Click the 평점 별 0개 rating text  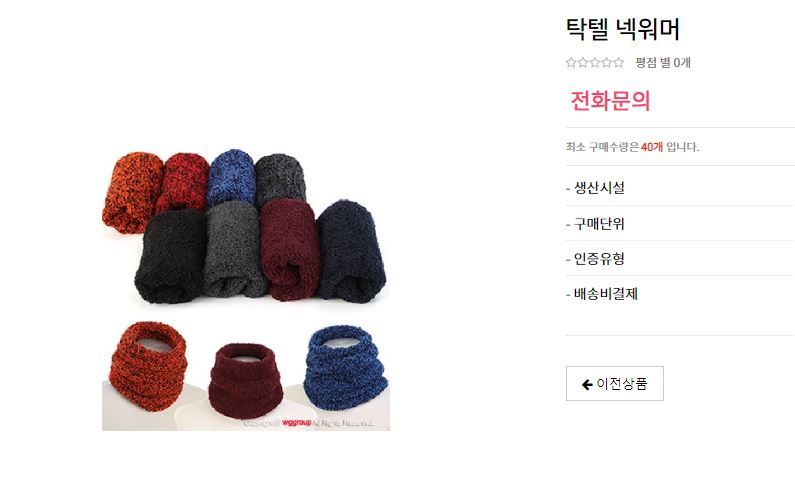tap(663, 63)
